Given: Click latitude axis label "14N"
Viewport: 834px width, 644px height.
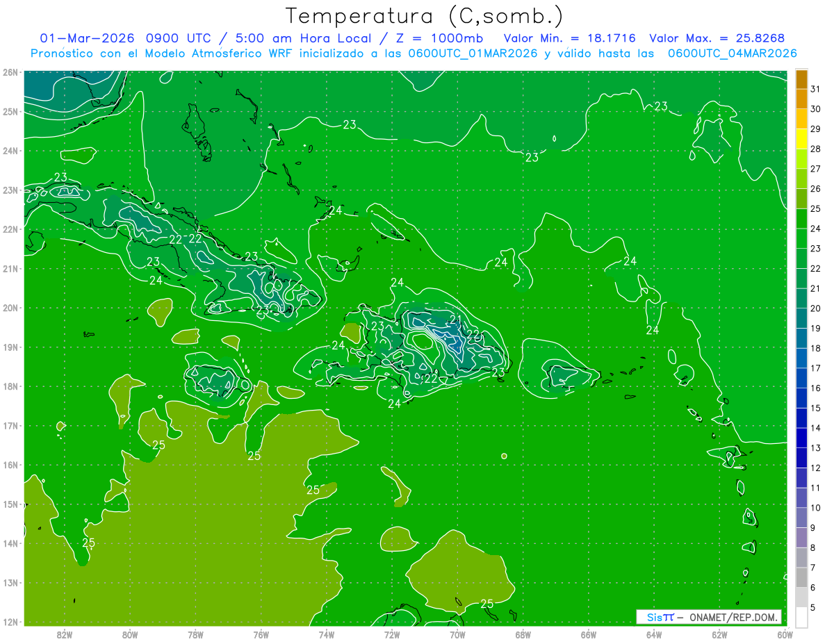Looking at the screenshot, I should click(x=10, y=543).
